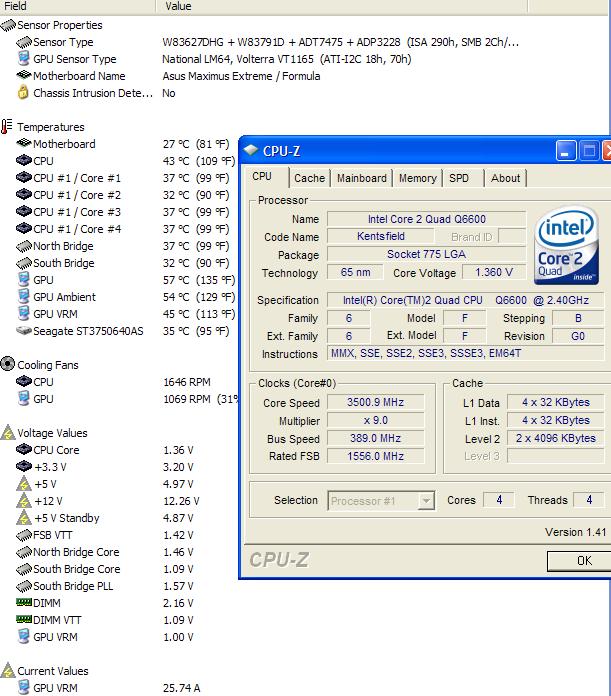Click the Seagate ST3750640AS hard drive icon
611x696 pixels.
pos(24,331)
